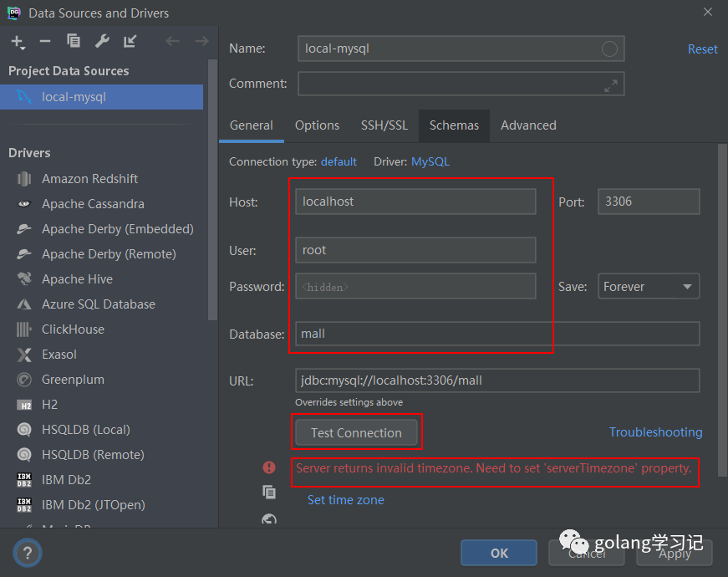Click the Greenplum circle icon

pos(24,380)
